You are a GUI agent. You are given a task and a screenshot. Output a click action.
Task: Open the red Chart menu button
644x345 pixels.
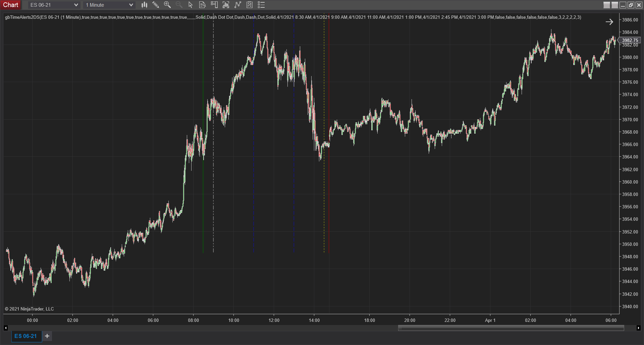[11, 5]
